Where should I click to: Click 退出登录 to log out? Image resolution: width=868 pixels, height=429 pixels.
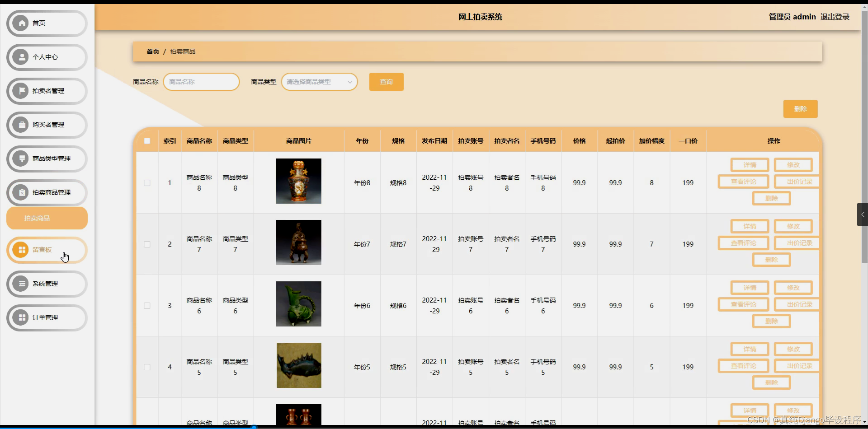coord(835,17)
